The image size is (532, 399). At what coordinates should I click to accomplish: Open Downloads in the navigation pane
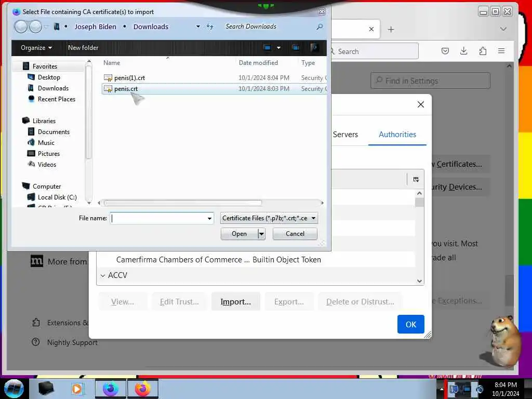(x=53, y=88)
